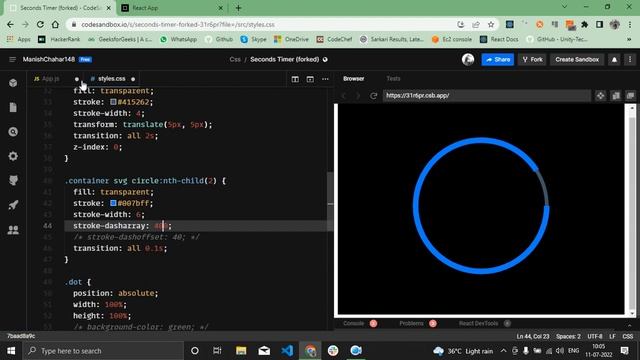The width and height of the screenshot is (640, 360).
Task: Click the preview pane vertical scrollbar
Action: click(632, 210)
